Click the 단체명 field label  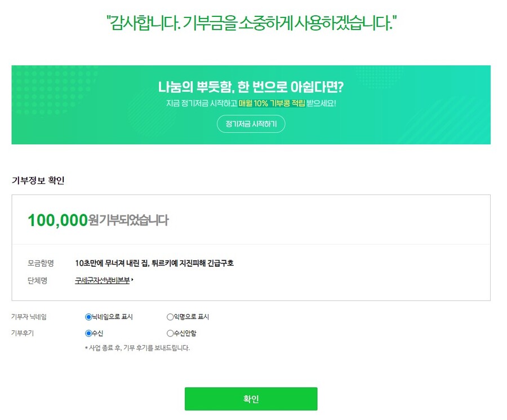point(37,280)
